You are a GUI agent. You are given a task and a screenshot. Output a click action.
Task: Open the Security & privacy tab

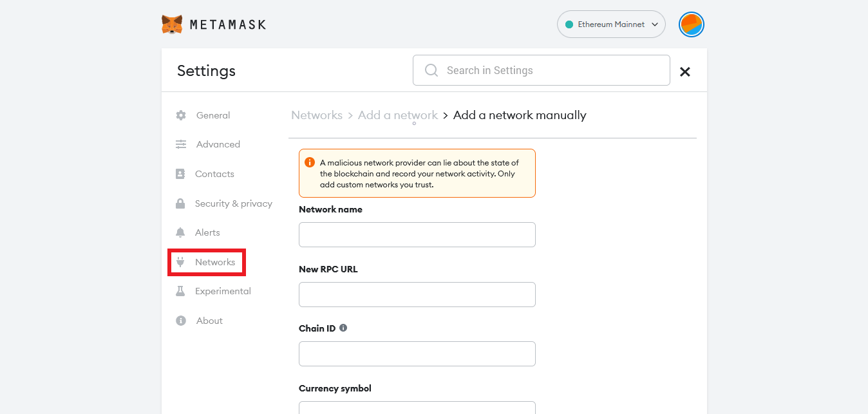pos(233,203)
